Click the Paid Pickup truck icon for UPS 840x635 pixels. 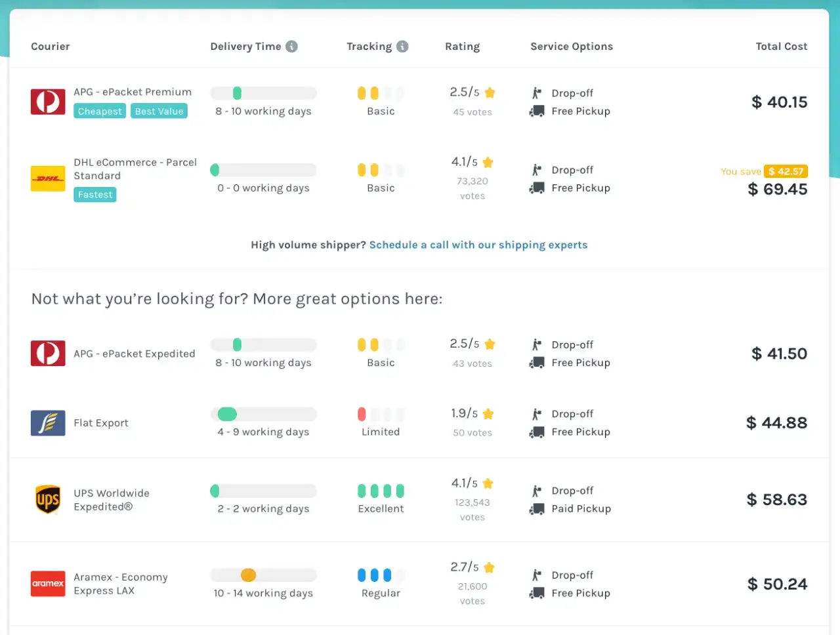[537, 509]
